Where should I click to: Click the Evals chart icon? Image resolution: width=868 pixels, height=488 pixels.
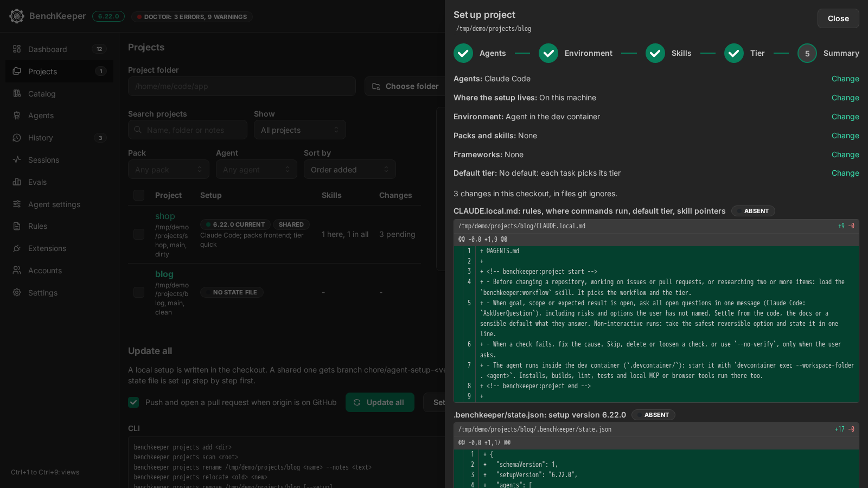(x=17, y=182)
